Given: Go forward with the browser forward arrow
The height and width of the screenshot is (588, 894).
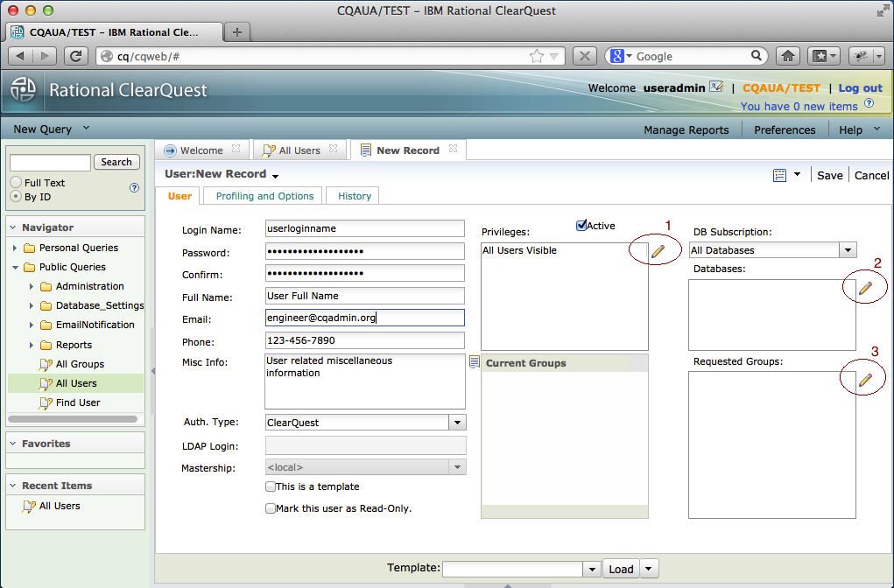Looking at the screenshot, I should click(x=45, y=56).
